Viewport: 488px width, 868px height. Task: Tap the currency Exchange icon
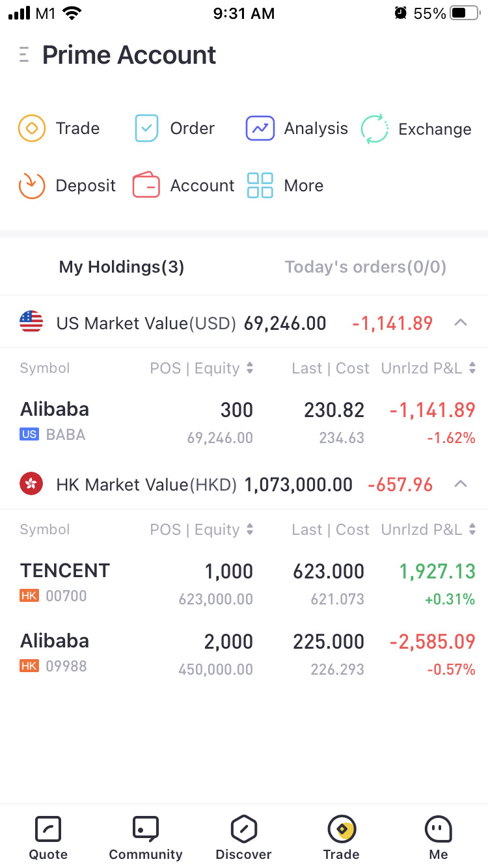[375, 129]
